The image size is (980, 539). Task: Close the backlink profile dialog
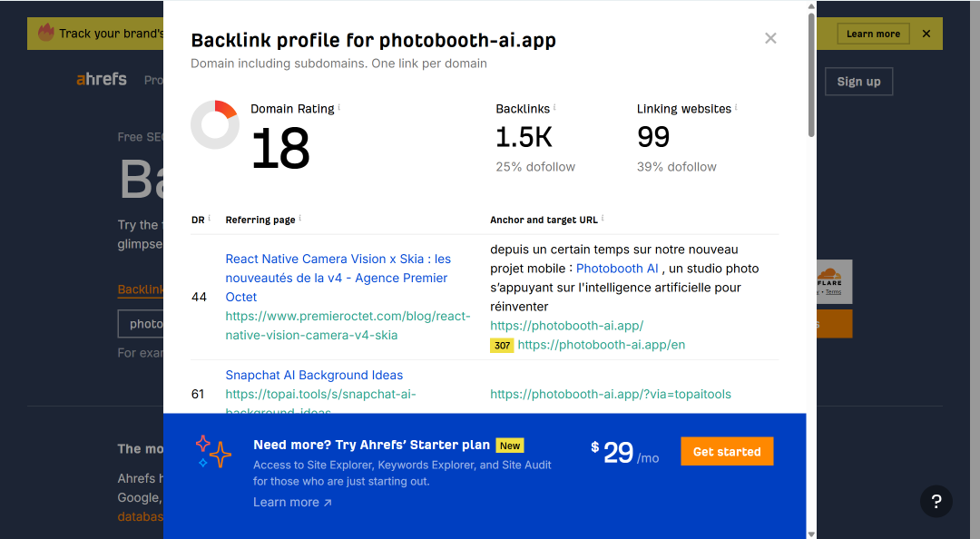pyautogui.click(x=770, y=38)
